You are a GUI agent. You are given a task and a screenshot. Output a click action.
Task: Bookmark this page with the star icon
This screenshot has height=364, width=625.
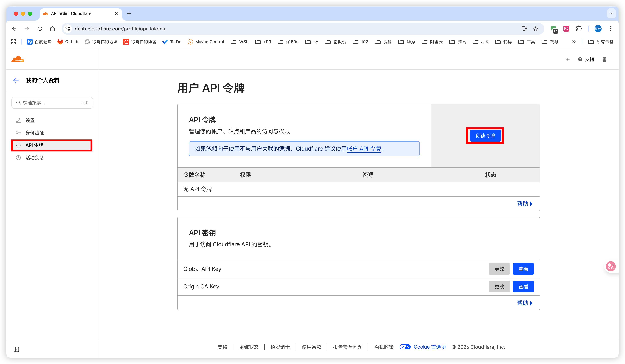(x=536, y=29)
